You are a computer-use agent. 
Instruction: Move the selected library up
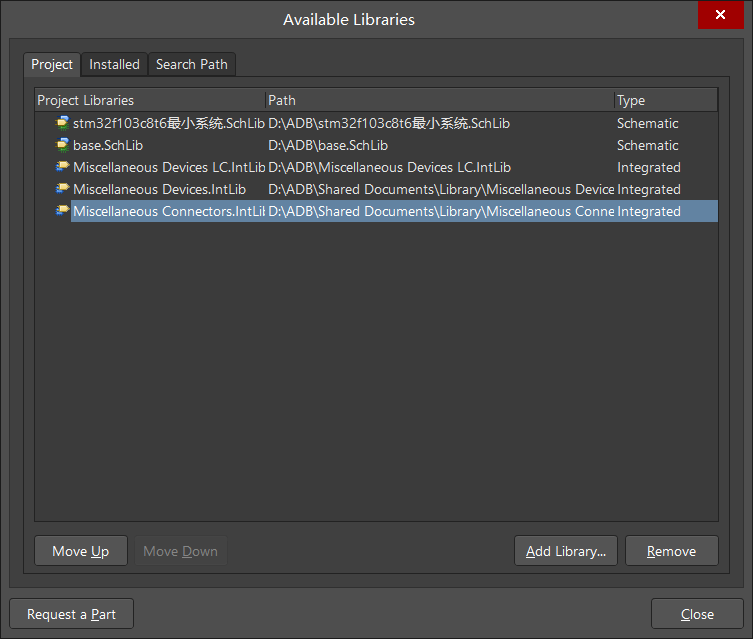point(81,551)
